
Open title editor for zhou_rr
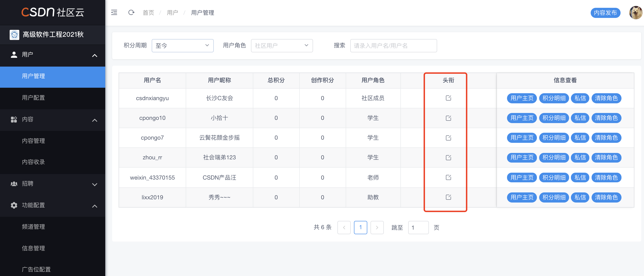coord(448,158)
